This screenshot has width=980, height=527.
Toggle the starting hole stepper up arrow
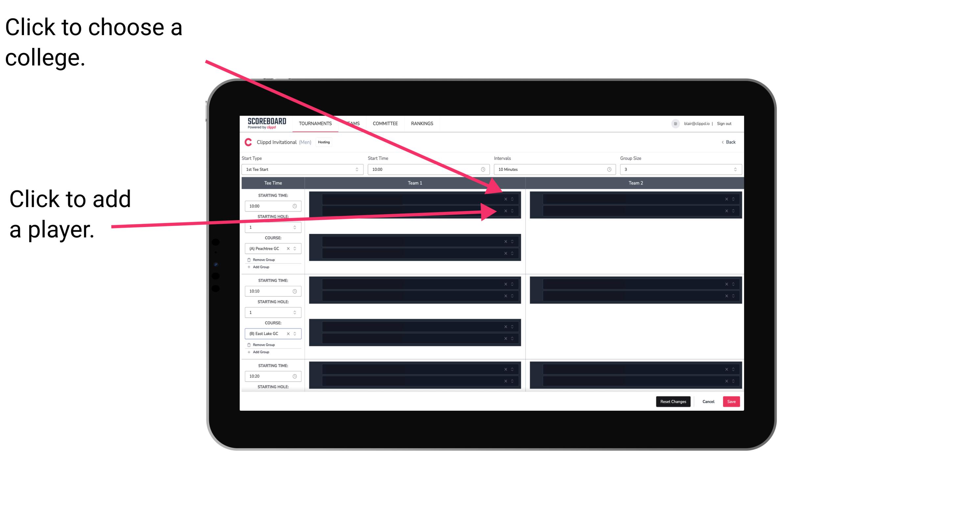pos(295,226)
